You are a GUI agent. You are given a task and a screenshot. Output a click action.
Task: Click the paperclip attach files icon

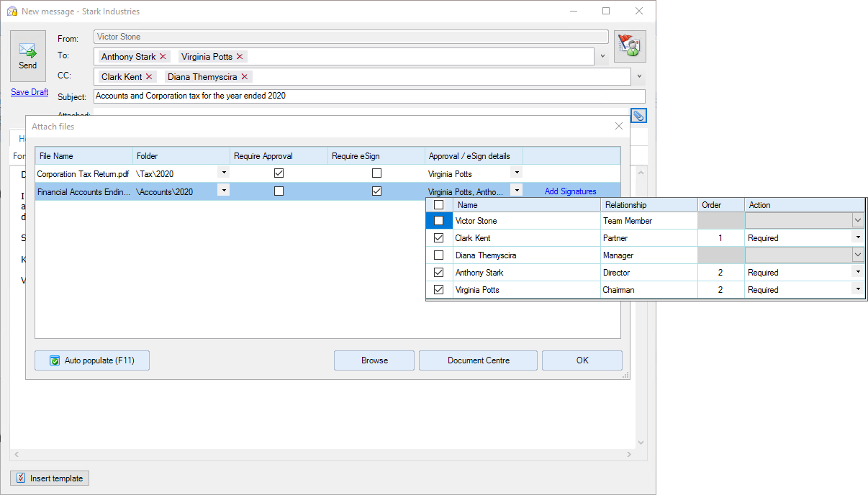click(x=638, y=115)
